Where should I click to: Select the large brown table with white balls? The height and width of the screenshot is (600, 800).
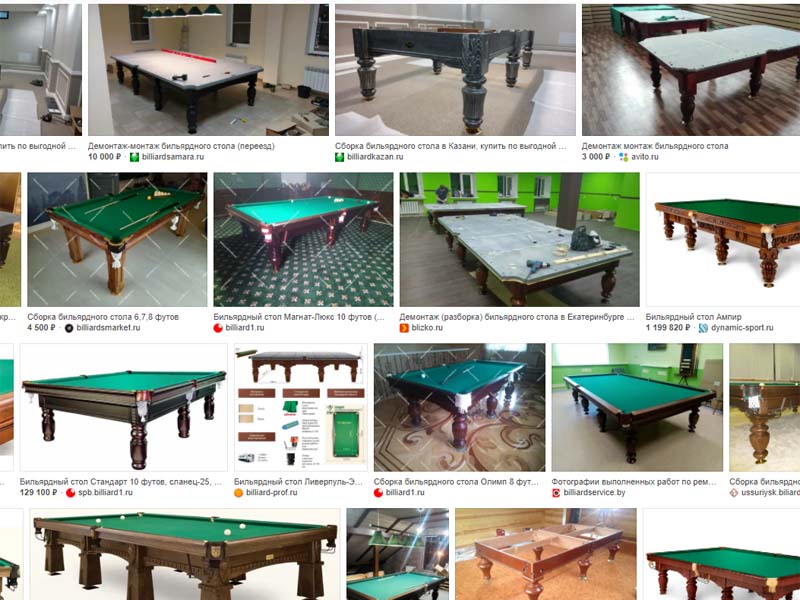click(185, 554)
